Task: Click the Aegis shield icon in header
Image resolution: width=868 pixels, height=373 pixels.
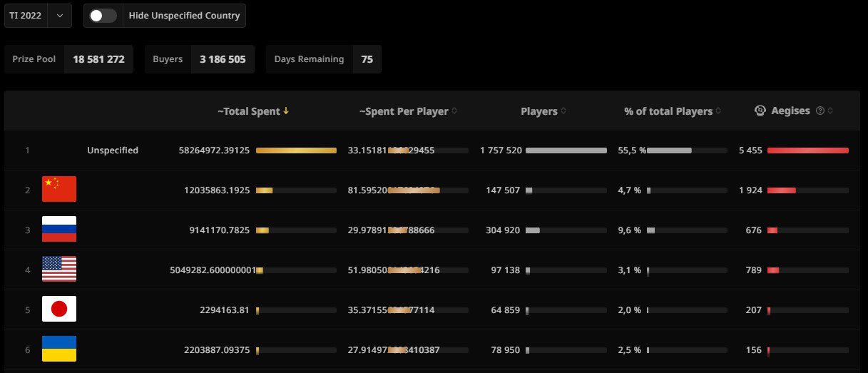Action: pos(760,111)
